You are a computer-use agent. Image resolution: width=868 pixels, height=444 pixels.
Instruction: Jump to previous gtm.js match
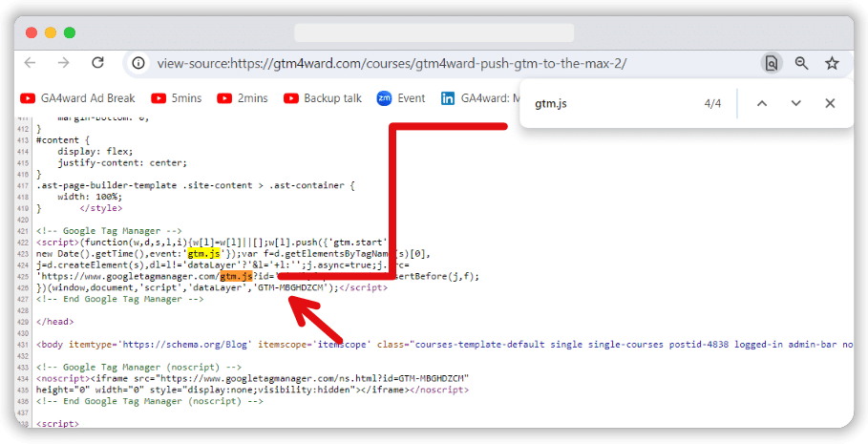pos(762,103)
